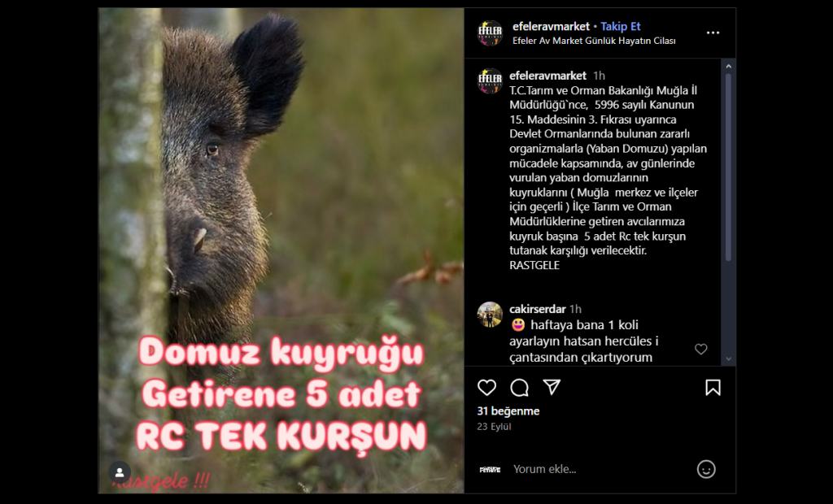This screenshot has height=504, width=833.
Task: Focus the Yorum ekle comment field
Action: (600, 469)
